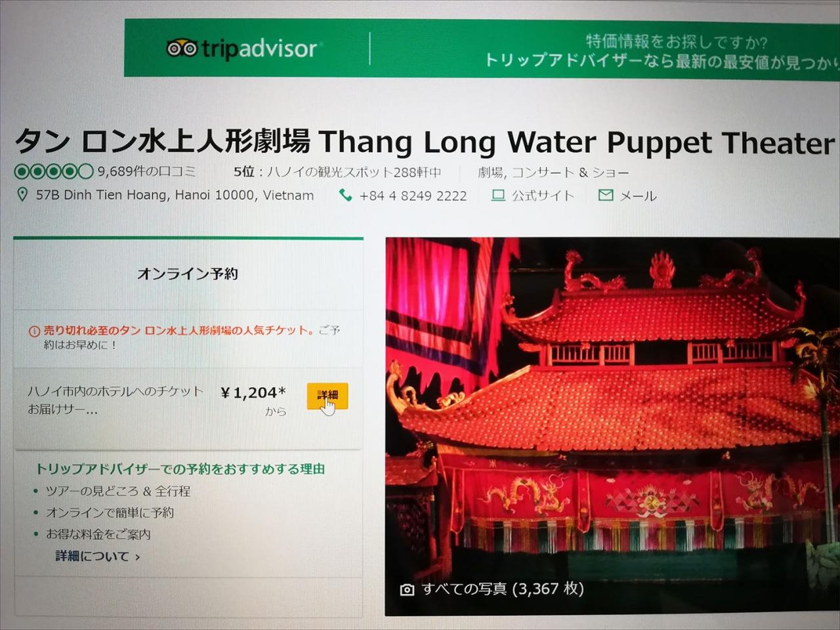Click the 劇場 category link

[x=490, y=173]
